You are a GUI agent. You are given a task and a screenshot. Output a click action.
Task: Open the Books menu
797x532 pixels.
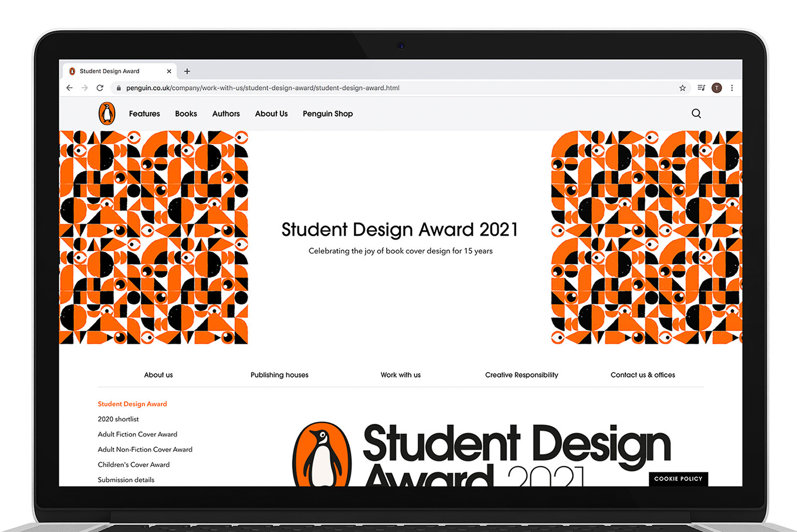(186, 114)
